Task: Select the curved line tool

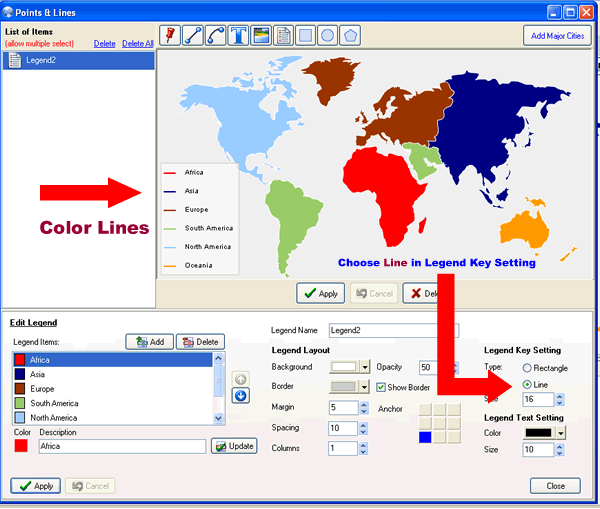Action: click(x=215, y=36)
